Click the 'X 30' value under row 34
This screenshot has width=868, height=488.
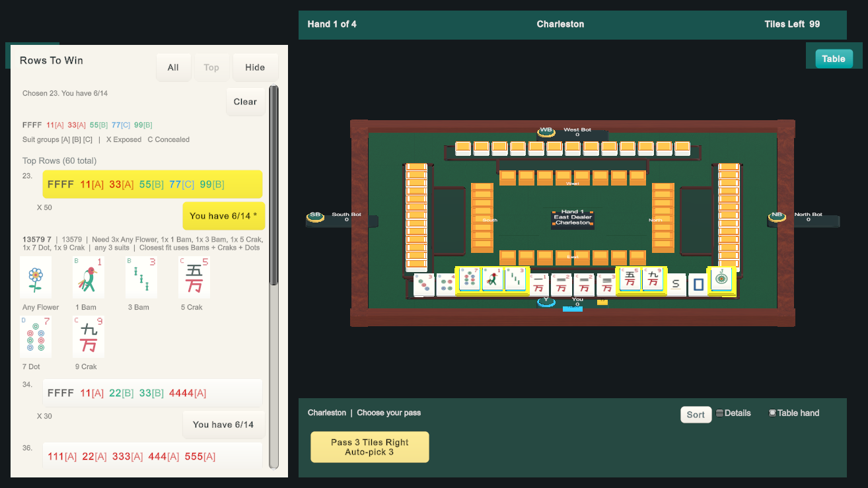[x=44, y=416]
